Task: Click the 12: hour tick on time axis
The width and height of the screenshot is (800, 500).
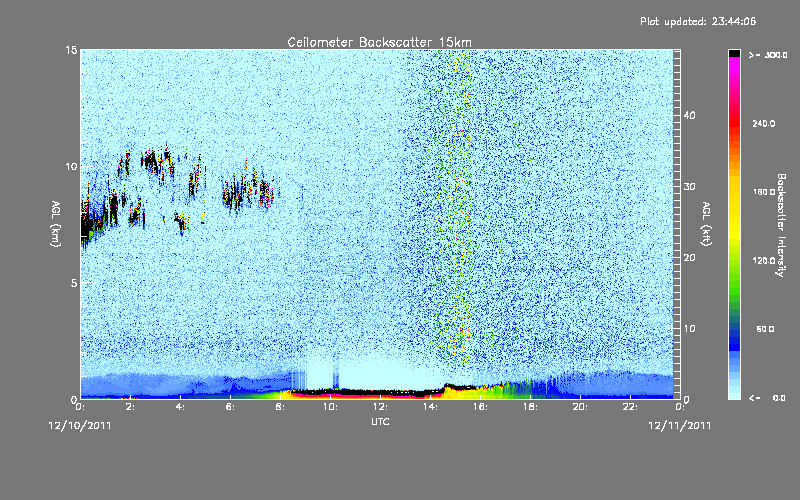Action: (380, 407)
